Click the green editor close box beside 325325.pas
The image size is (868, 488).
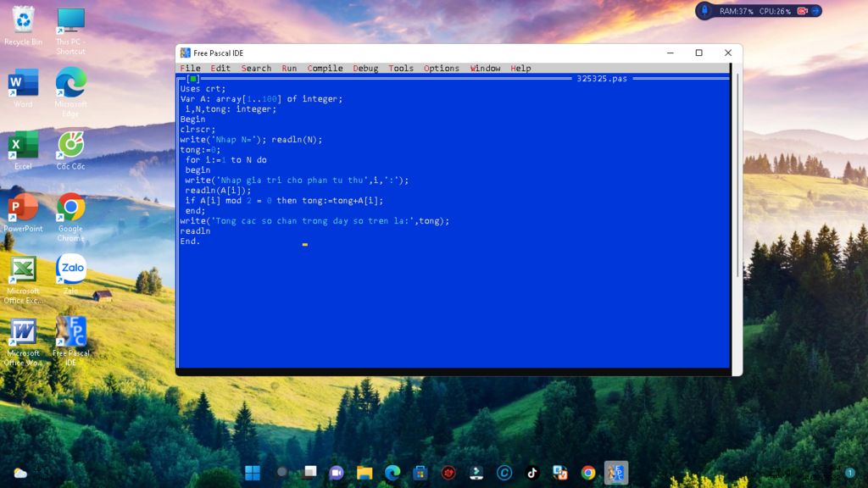point(192,79)
